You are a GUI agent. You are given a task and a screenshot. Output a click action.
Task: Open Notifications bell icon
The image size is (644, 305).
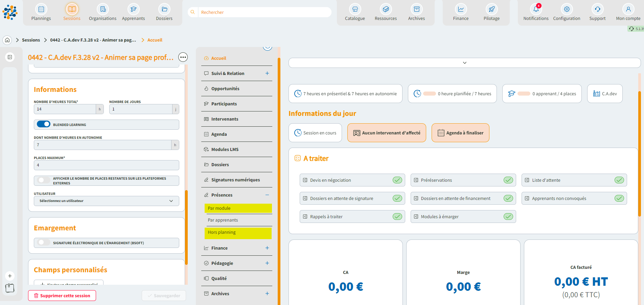point(536,9)
